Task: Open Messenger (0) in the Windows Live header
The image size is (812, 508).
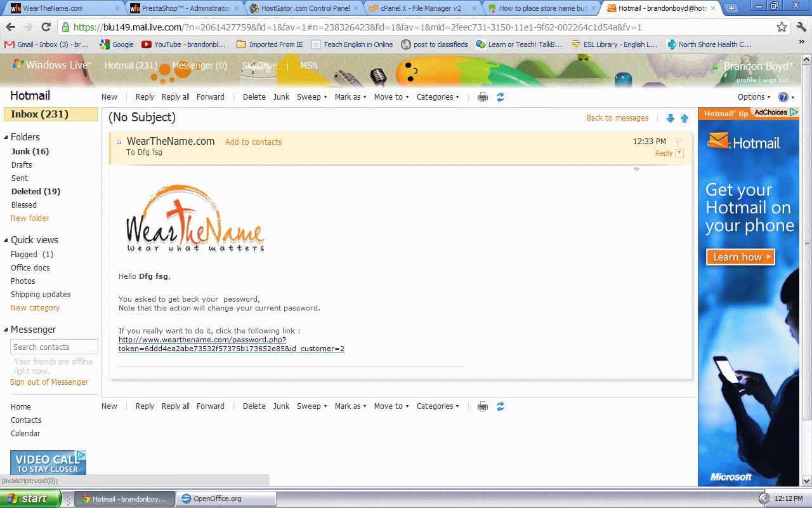Action: pos(199,65)
